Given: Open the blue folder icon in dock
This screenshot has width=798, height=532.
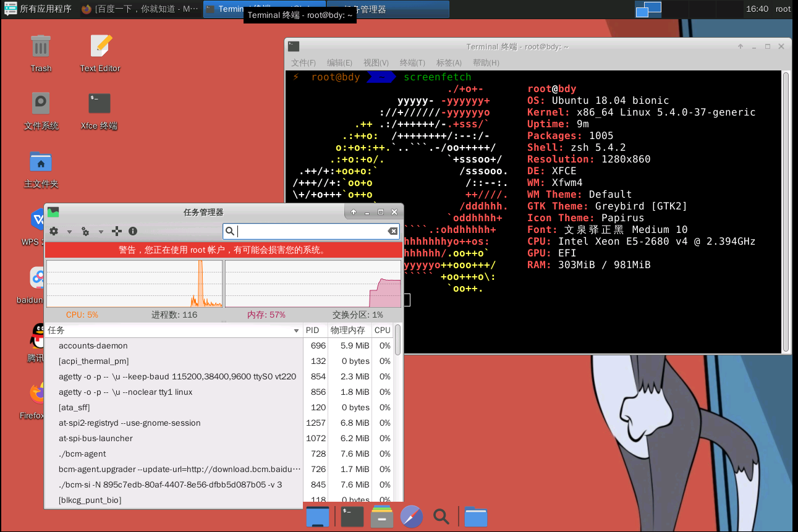Looking at the screenshot, I should pyautogui.click(x=476, y=517).
